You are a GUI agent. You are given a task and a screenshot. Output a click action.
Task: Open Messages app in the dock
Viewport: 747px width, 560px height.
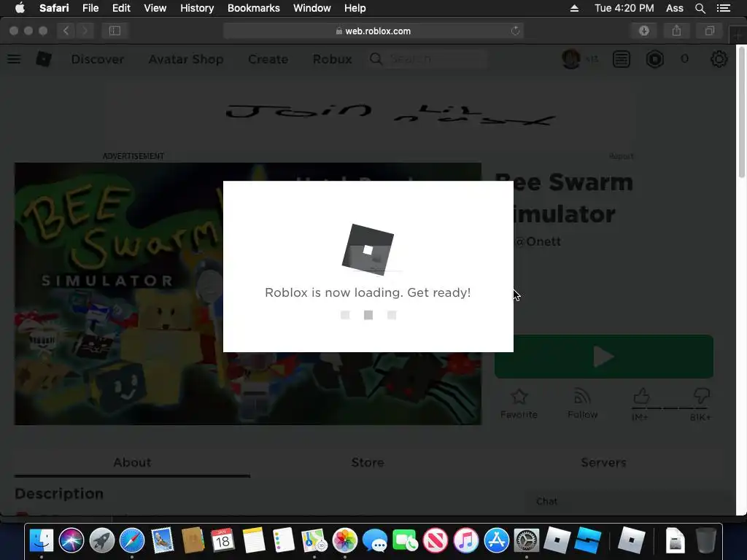pos(375,540)
